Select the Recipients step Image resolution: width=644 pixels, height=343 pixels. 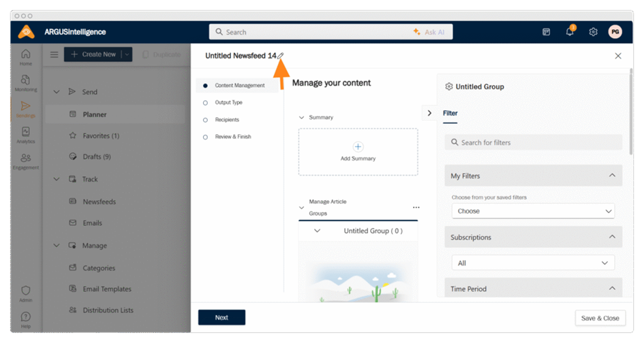point(227,120)
